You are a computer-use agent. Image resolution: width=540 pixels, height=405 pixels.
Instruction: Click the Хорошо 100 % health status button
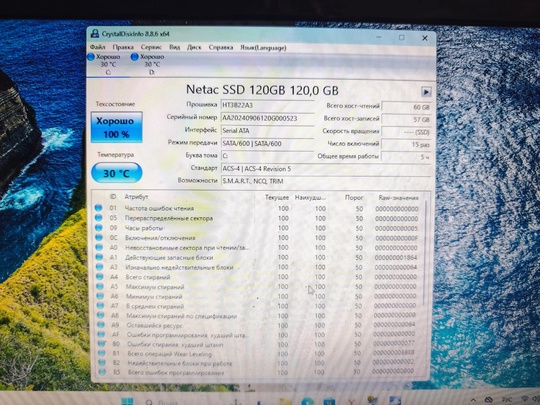tap(117, 127)
